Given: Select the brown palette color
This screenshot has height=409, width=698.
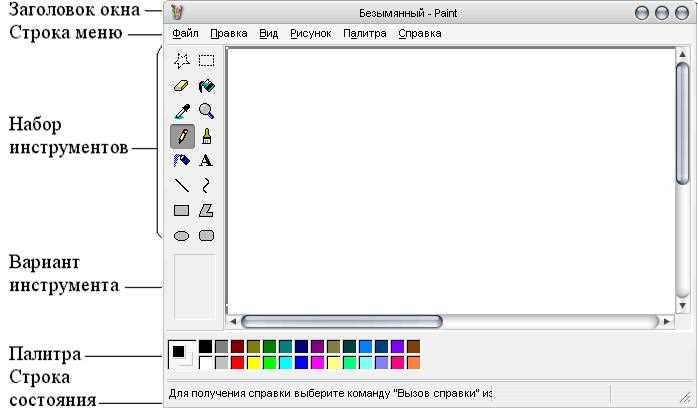Looking at the screenshot, I should [414, 346].
